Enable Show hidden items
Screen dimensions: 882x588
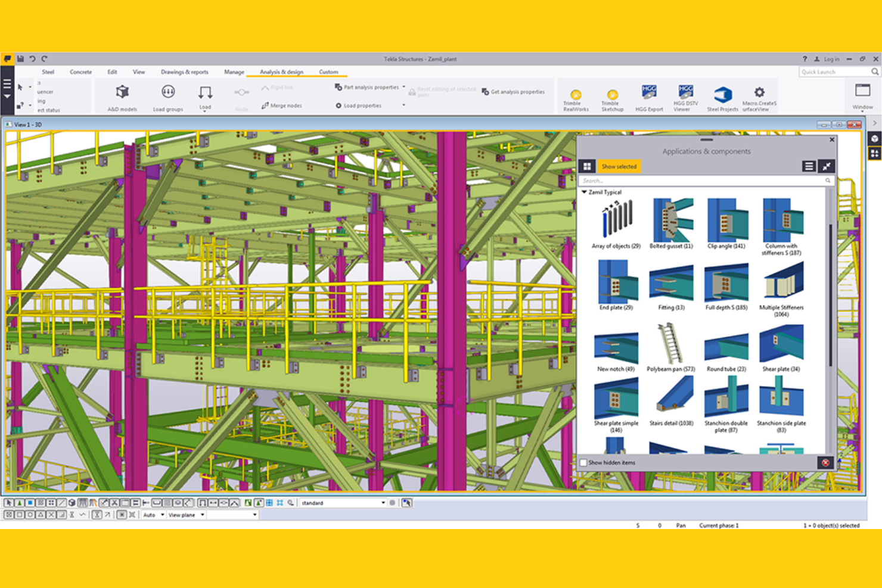coord(583,462)
